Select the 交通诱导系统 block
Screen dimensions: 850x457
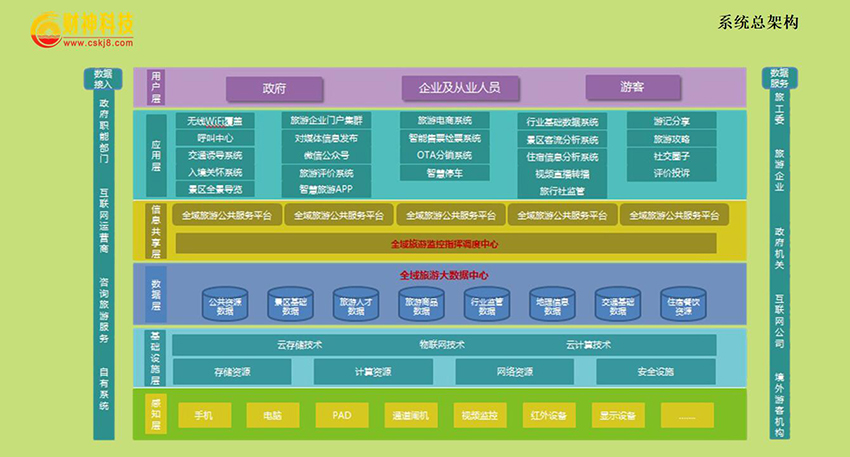click(215, 155)
